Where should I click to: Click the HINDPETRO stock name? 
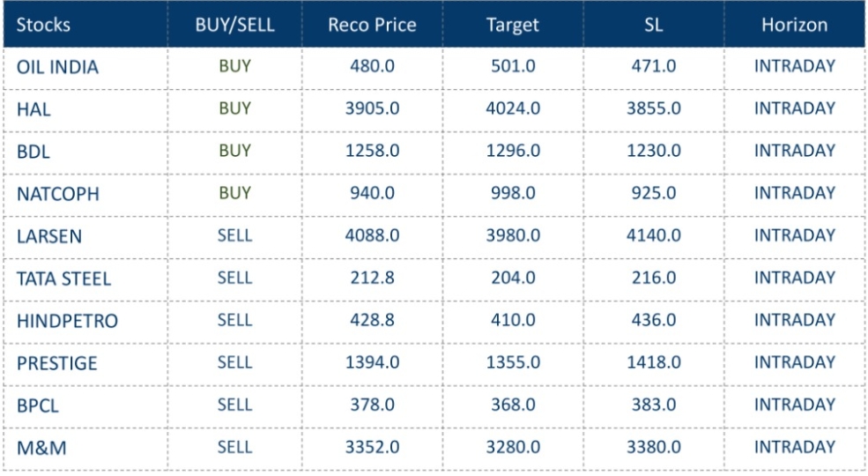click(x=67, y=321)
